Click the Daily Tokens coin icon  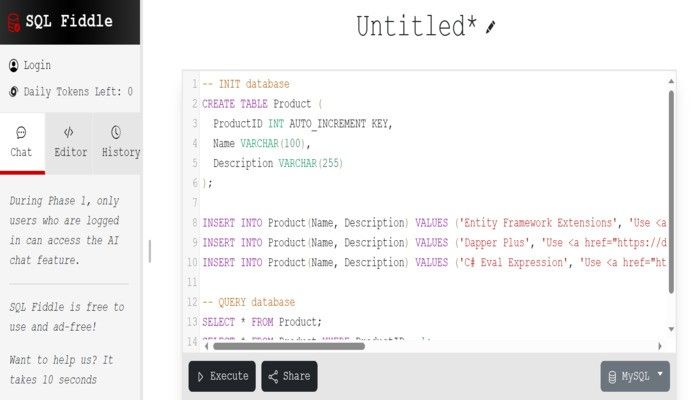[14, 92]
